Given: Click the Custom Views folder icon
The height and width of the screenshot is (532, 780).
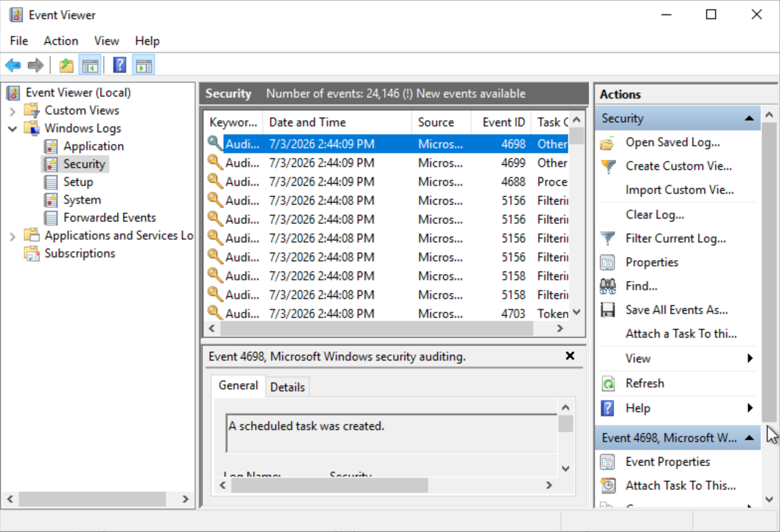Looking at the screenshot, I should (x=32, y=111).
